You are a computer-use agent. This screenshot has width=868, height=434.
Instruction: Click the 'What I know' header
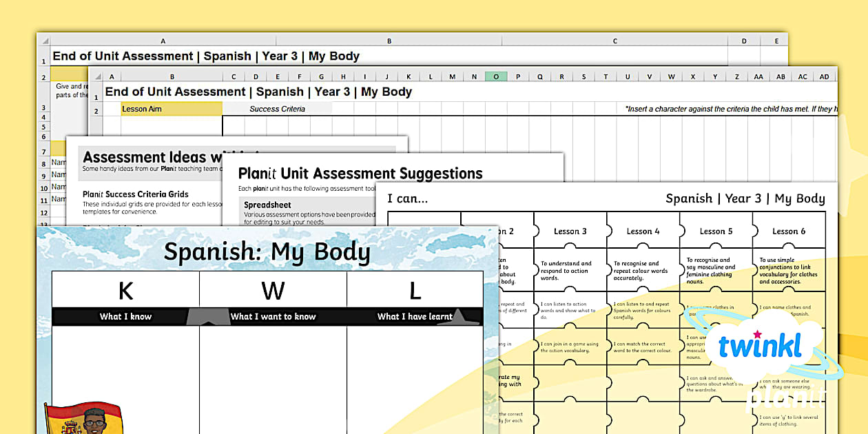point(125,317)
